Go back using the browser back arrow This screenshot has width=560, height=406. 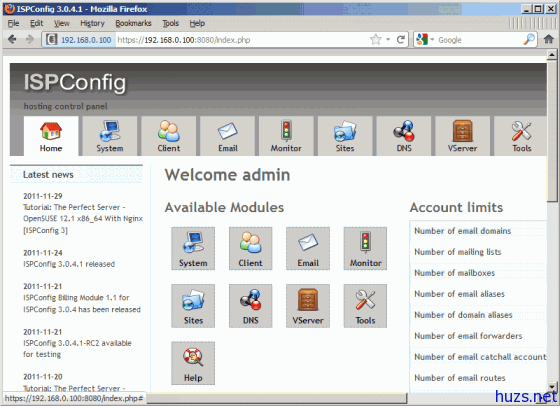12,39
